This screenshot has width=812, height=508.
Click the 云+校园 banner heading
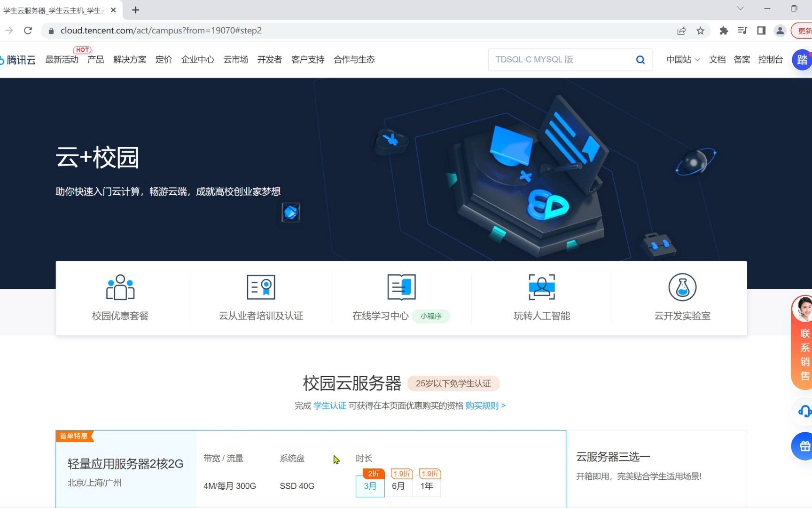point(97,157)
